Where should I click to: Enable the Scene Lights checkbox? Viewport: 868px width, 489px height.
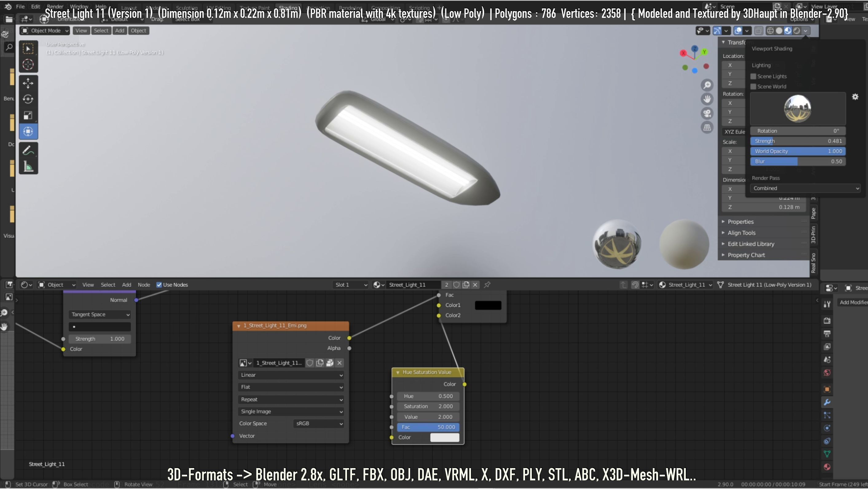(753, 76)
